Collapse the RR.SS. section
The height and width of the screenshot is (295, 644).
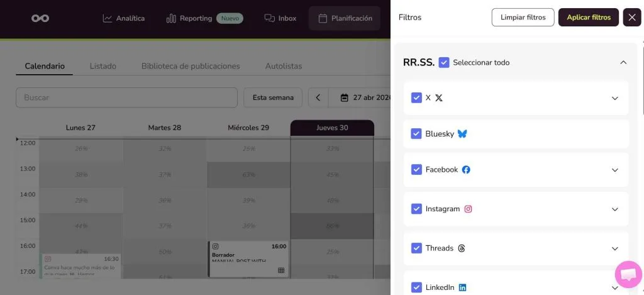click(x=623, y=62)
